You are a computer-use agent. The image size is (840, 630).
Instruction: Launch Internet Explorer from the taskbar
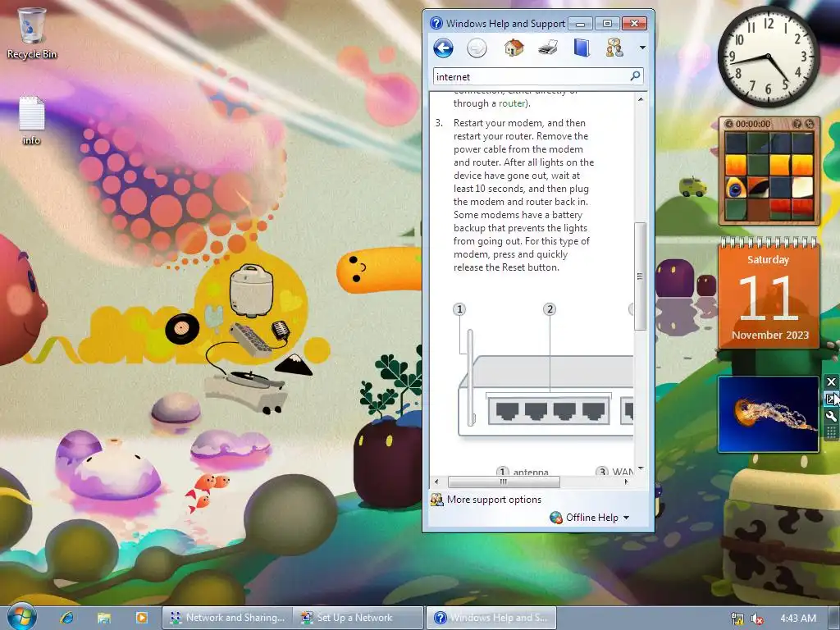click(x=66, y=618)
